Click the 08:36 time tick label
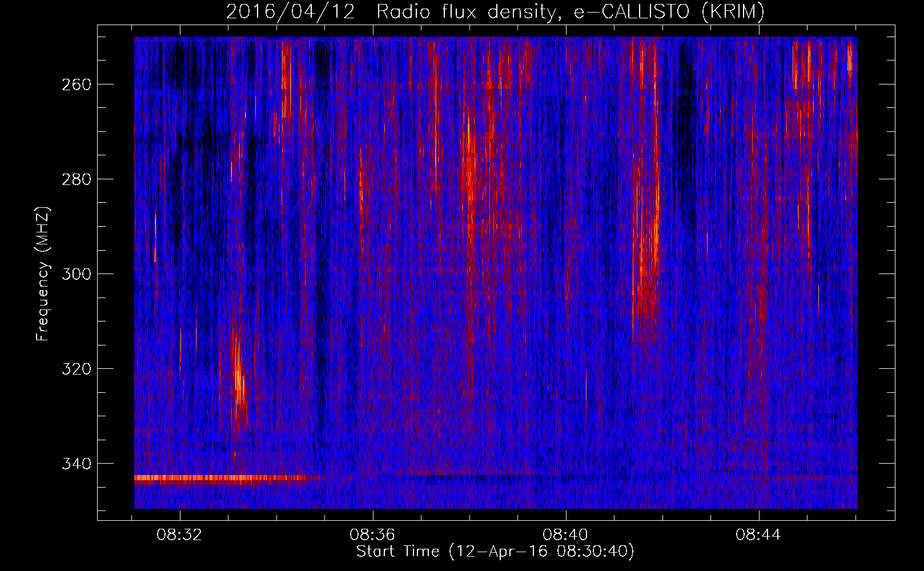 [372, 535]
